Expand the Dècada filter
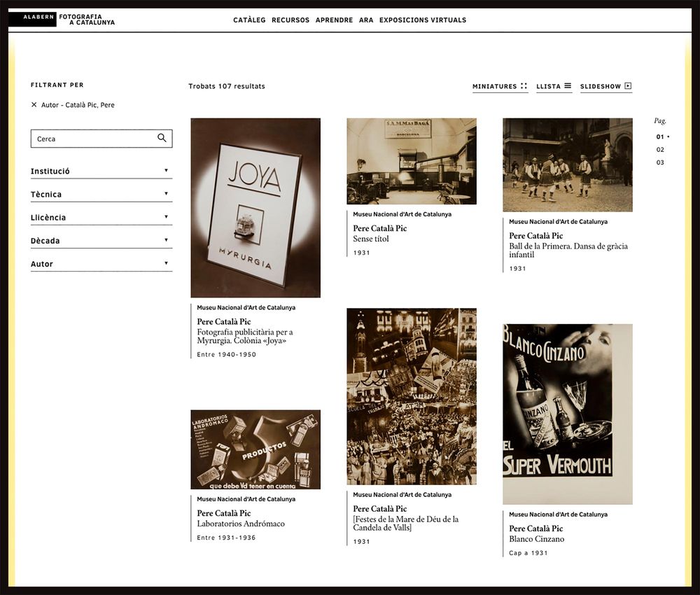 pyautogui.click(x=101, y=241)
